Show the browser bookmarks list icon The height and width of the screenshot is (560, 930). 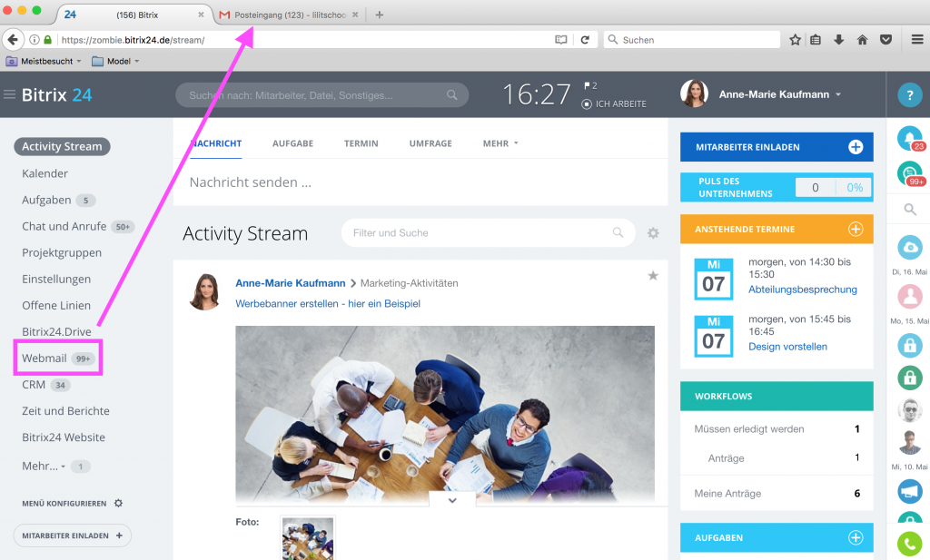tap(816, 40)
